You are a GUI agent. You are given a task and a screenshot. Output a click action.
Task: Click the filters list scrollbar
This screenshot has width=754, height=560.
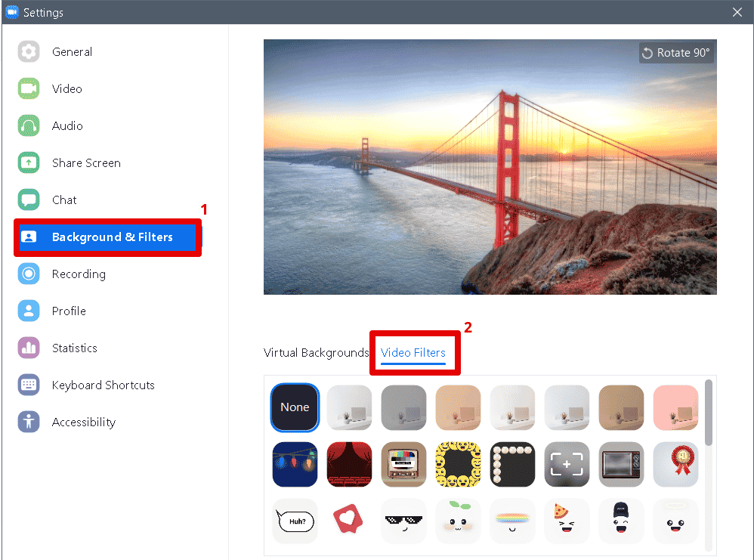[709, 413]
